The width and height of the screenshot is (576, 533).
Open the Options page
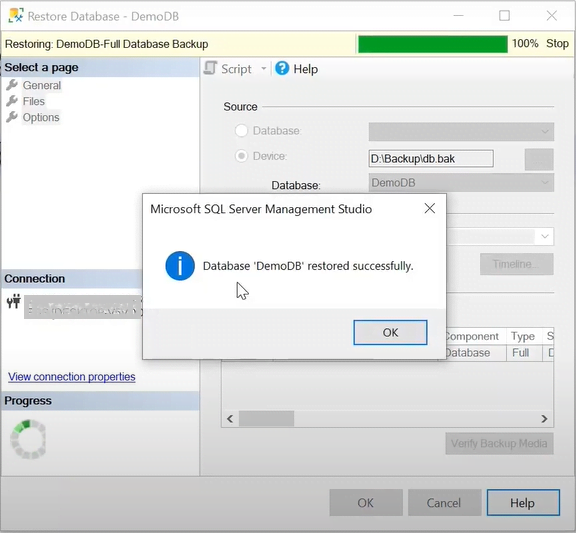[x=41, y=117]
